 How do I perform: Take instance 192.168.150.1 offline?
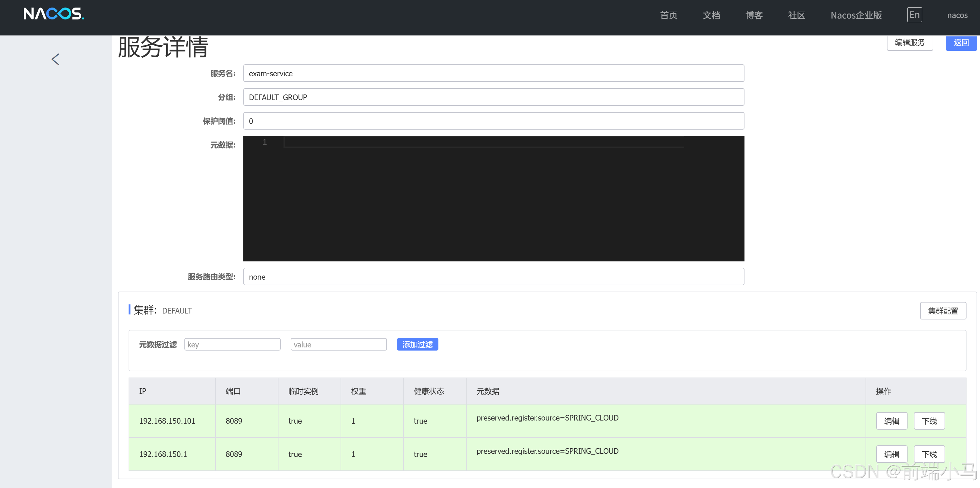tap(929, 454)
